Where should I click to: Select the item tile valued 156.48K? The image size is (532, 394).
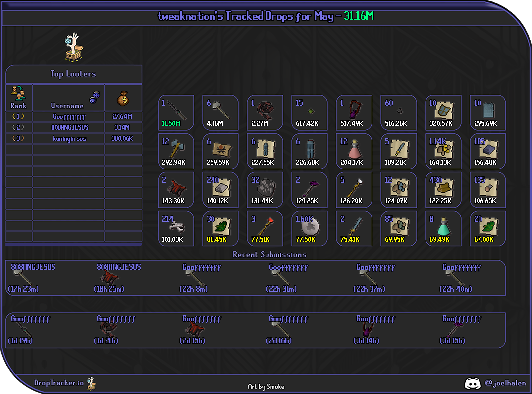click(x=487, y=151)
